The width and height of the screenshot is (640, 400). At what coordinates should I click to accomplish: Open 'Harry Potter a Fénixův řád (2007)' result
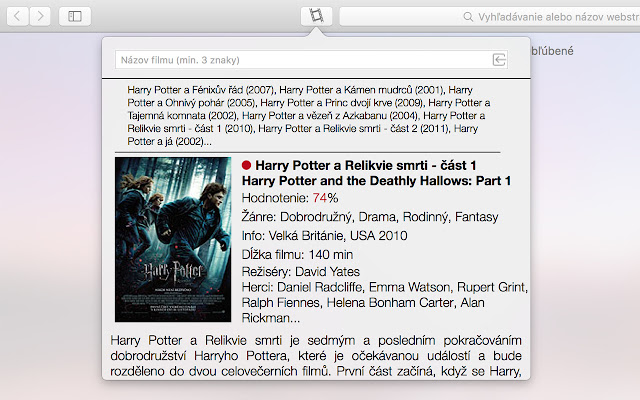[200, 90]
